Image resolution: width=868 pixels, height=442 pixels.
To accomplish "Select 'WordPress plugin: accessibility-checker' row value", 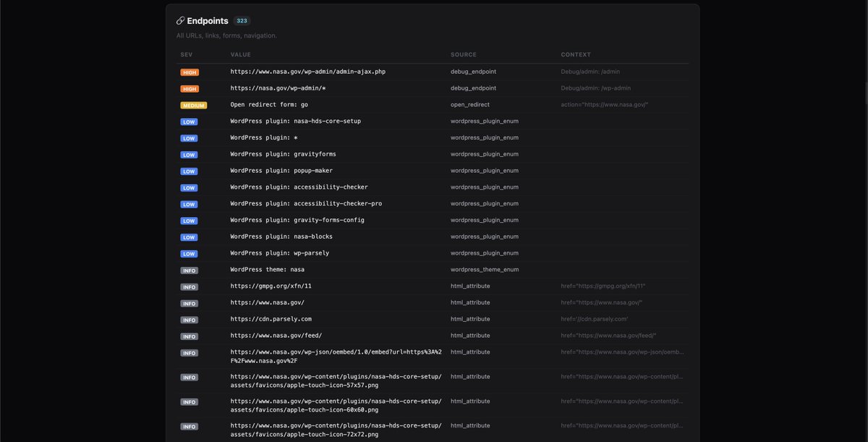I will 299,187.
